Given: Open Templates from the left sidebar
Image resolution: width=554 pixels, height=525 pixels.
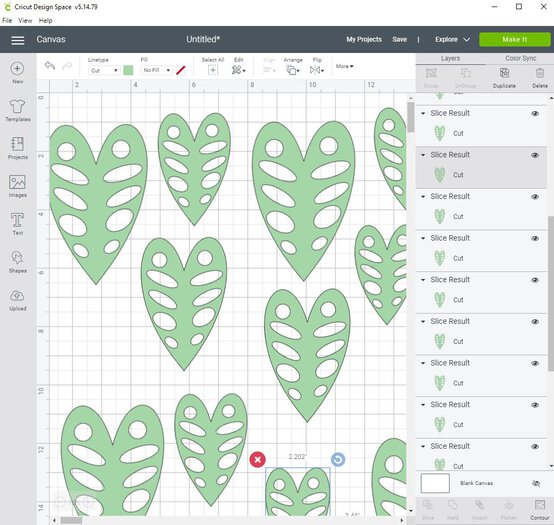Looking at the screenshot, I should coord(17,106).
